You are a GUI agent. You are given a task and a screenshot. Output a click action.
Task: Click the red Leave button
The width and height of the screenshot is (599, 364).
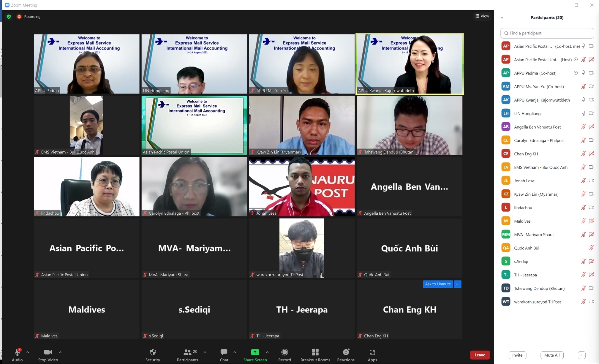(480, 355)
